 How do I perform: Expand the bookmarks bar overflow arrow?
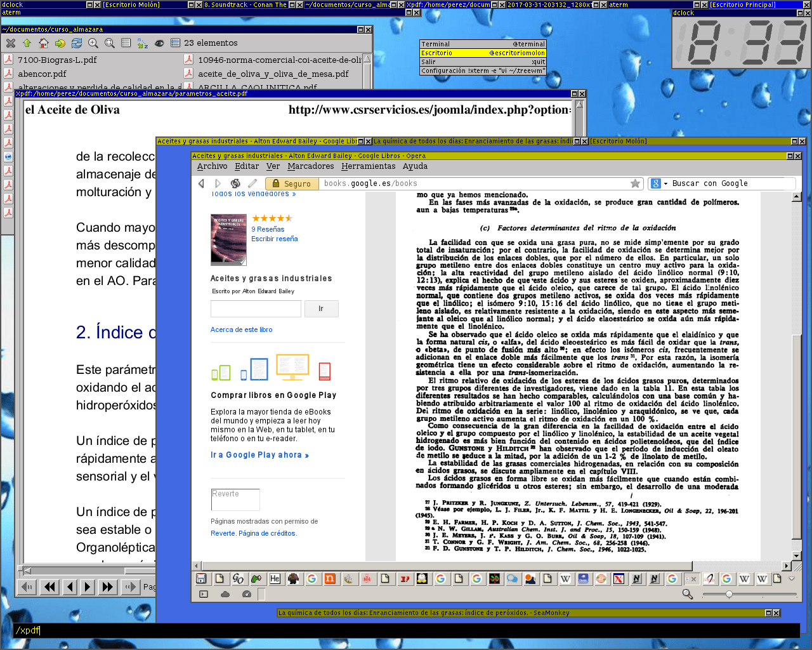tap(791, 578)
